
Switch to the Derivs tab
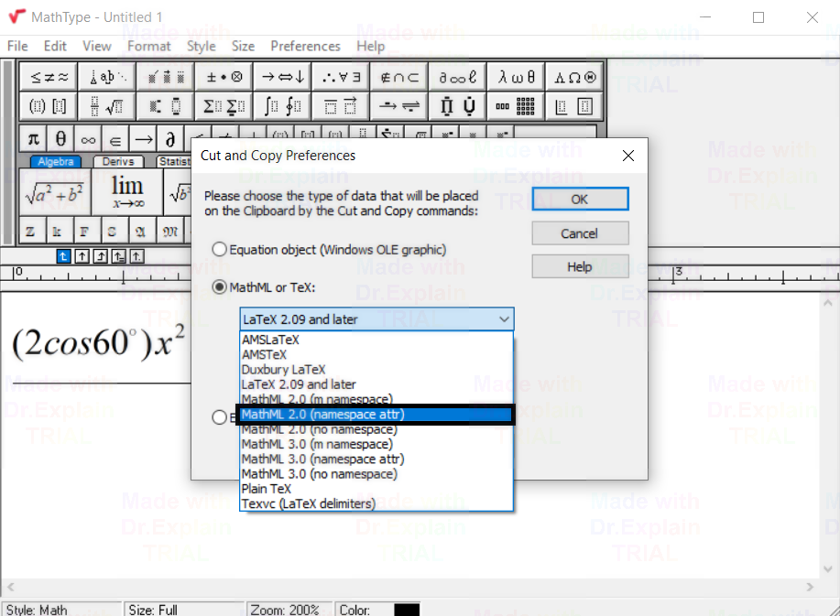(118, 162)
